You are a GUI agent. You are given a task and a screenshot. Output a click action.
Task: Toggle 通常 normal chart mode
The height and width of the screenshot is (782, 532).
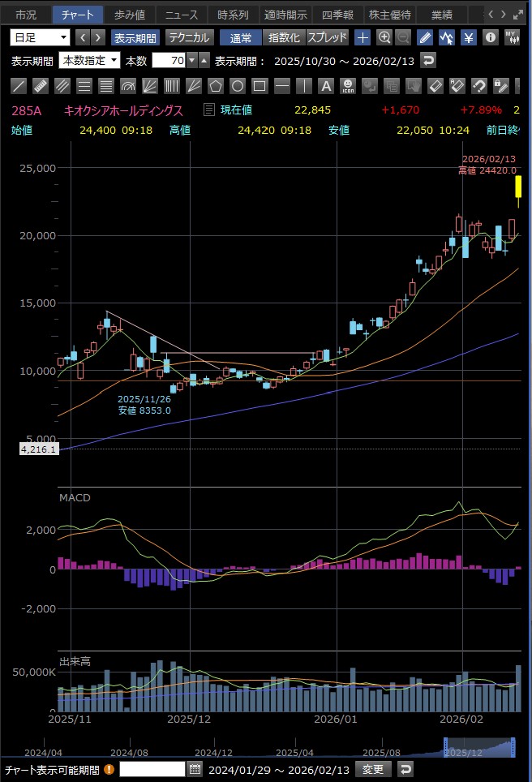241,37
